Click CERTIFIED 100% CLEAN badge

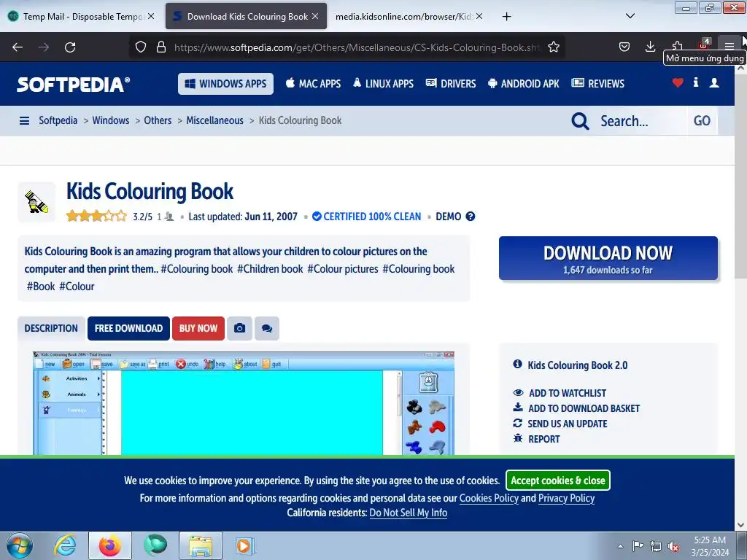(x=366, y=217)
